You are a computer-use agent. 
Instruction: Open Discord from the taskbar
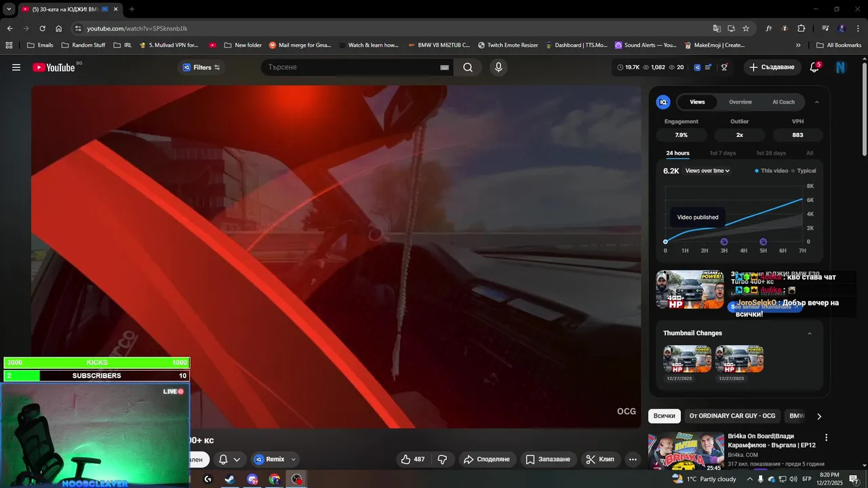click(x=252, y=479)
